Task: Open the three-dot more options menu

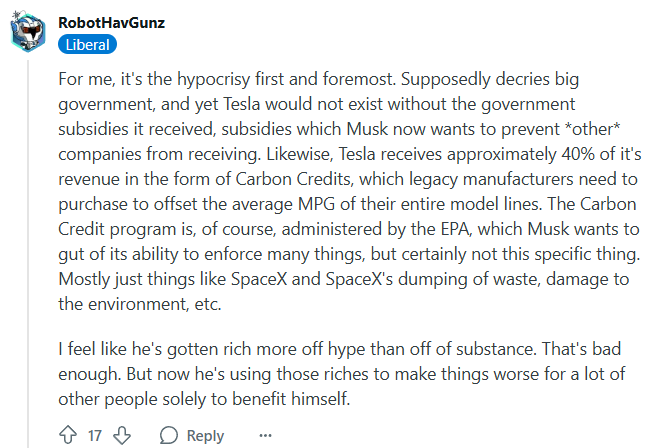Action: click(265, 436)
